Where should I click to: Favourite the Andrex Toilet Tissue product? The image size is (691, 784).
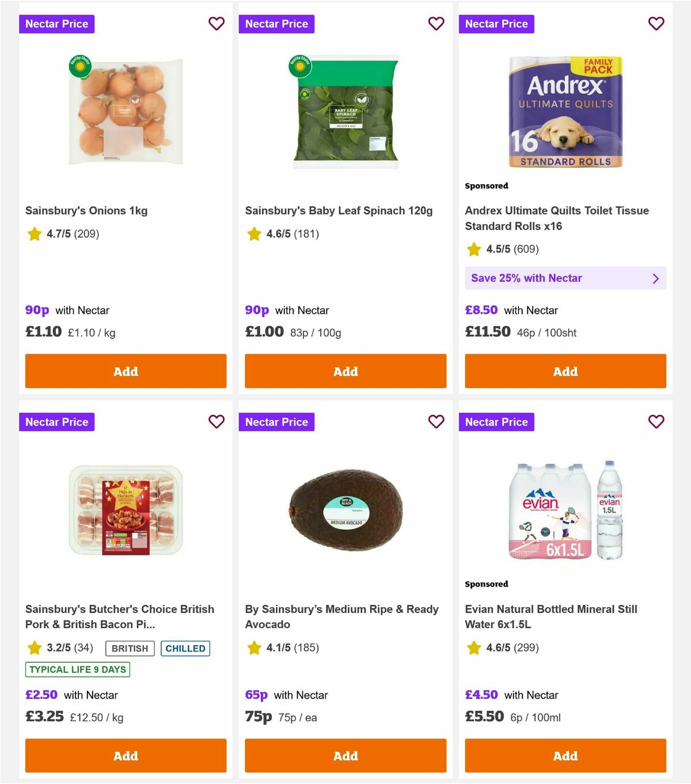656,24
